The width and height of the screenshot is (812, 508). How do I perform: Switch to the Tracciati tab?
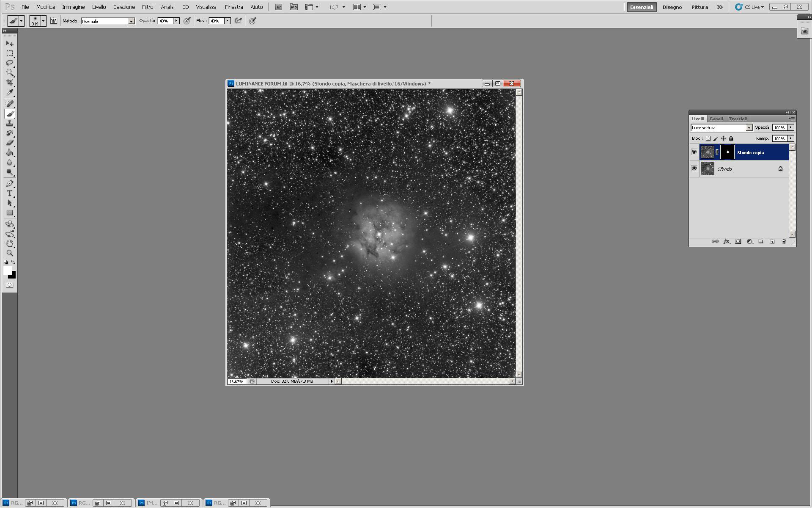(738, 119)
